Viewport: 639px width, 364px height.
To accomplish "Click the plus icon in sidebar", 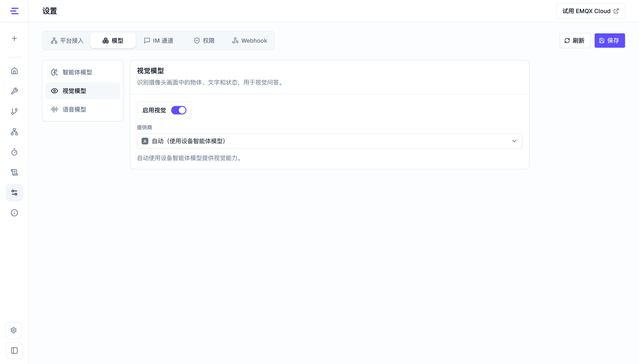I will [x=14, y=38].
